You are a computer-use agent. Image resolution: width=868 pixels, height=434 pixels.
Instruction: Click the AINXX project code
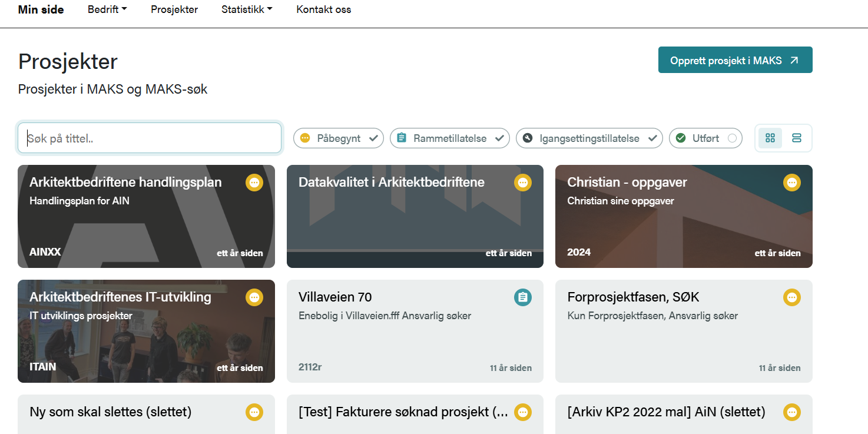coord(45,252)
